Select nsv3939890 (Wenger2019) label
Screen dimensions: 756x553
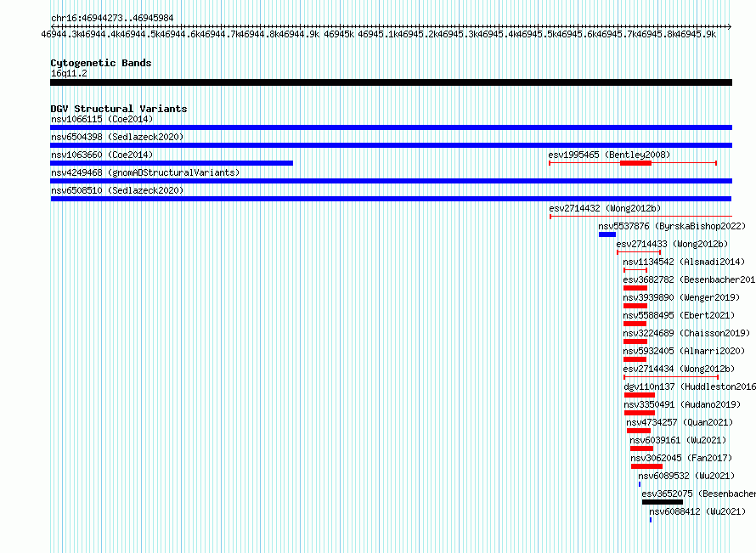point(681,297)
